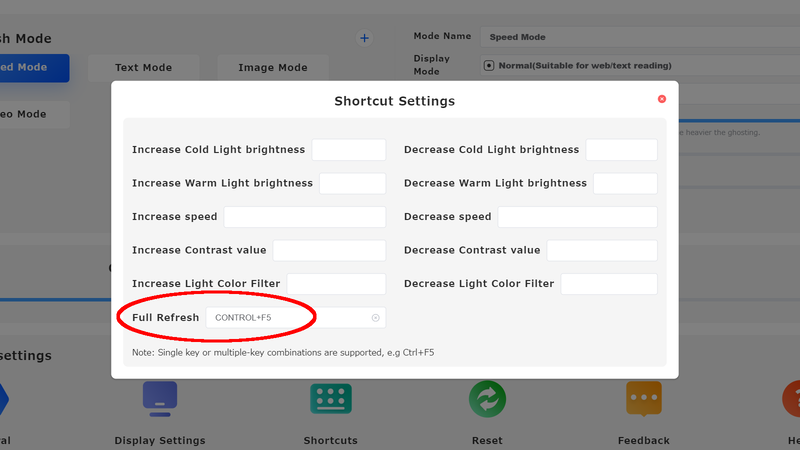The height and width of the screenshot is (450, 800).
Task: Add a new mode with plus icon
Action: click(364, 38)
